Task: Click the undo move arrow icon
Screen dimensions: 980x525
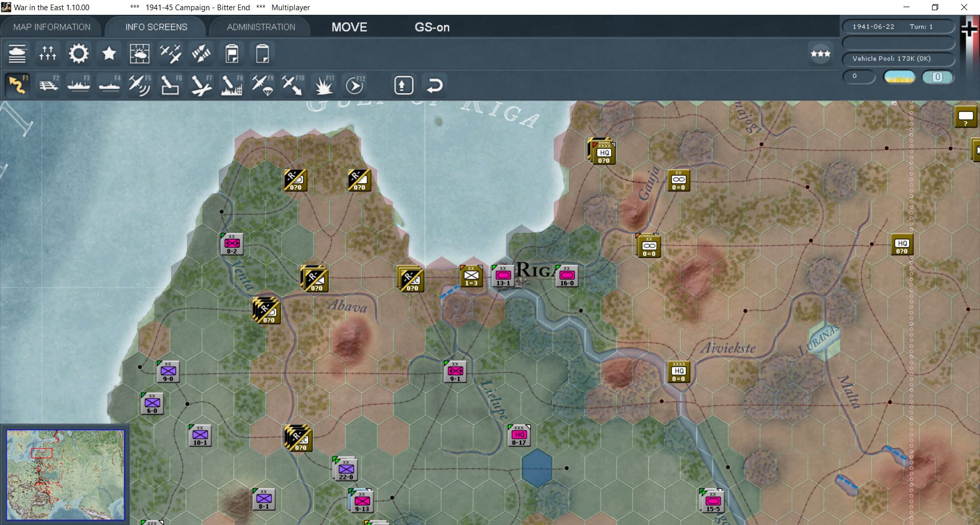Action: point(434,85)
